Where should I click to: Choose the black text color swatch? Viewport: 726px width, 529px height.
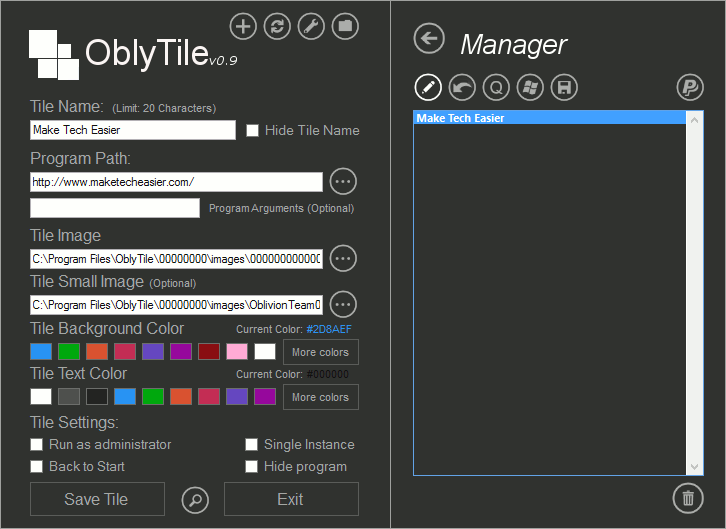[97, 397]
